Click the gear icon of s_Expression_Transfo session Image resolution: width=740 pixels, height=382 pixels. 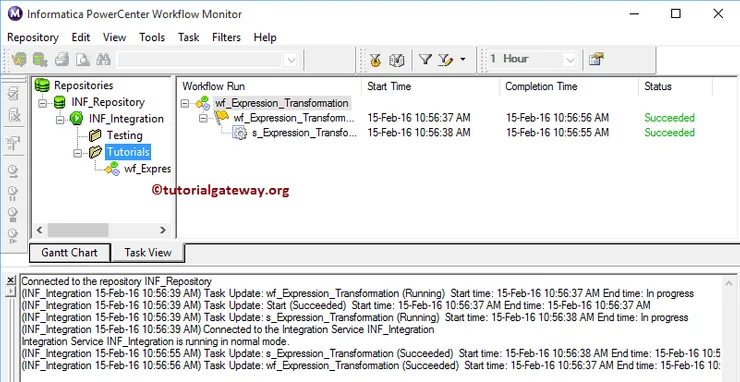[240, 133]
